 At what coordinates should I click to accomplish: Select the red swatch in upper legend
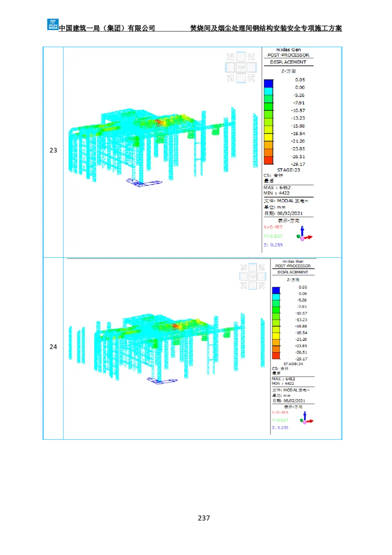click(x=269, y=160)
